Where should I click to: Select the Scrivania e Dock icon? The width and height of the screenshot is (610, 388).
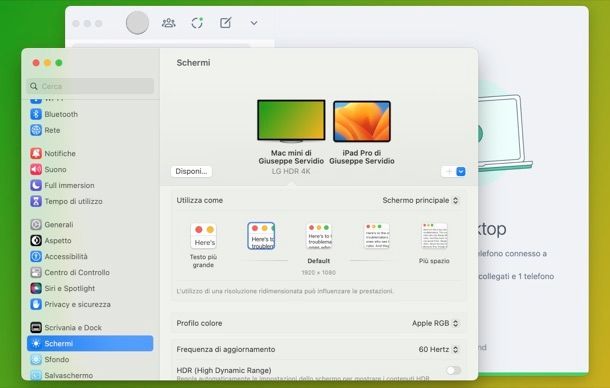(36, 328)
